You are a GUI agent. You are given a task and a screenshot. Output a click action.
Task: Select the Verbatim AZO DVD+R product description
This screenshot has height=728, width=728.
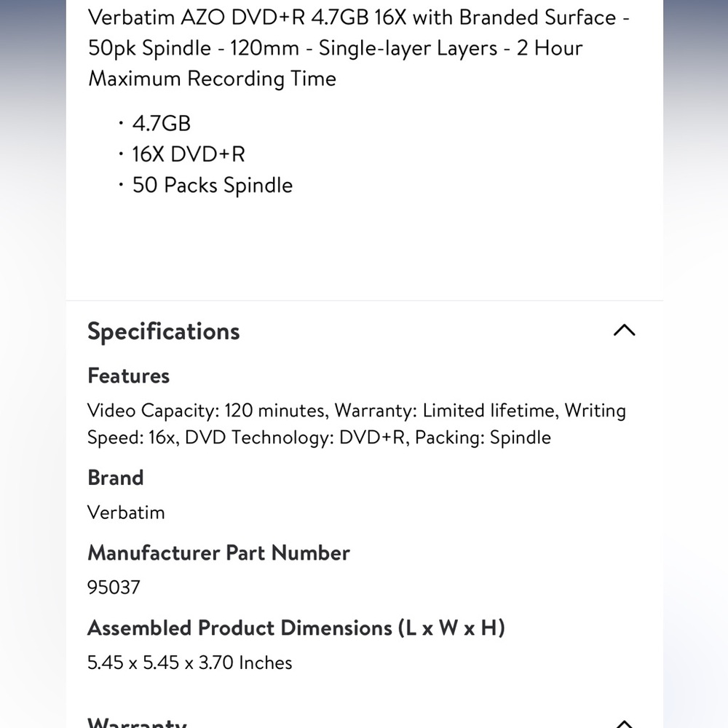coord(358,48)
